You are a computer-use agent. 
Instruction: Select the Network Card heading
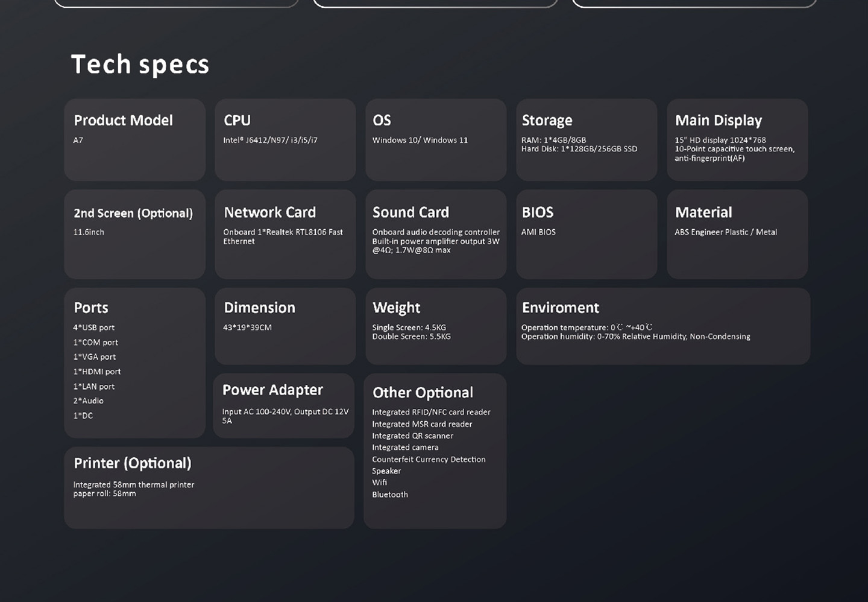(269, 212)
